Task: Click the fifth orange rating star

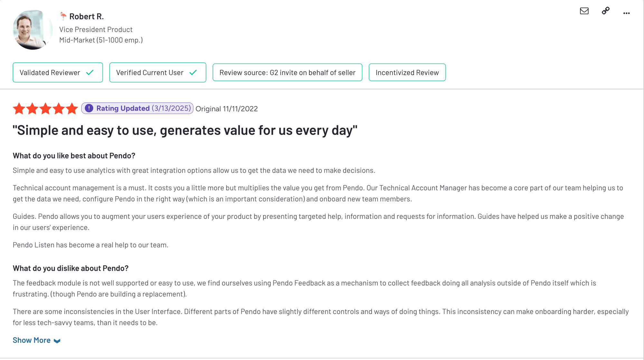Action: coord(72,109)
